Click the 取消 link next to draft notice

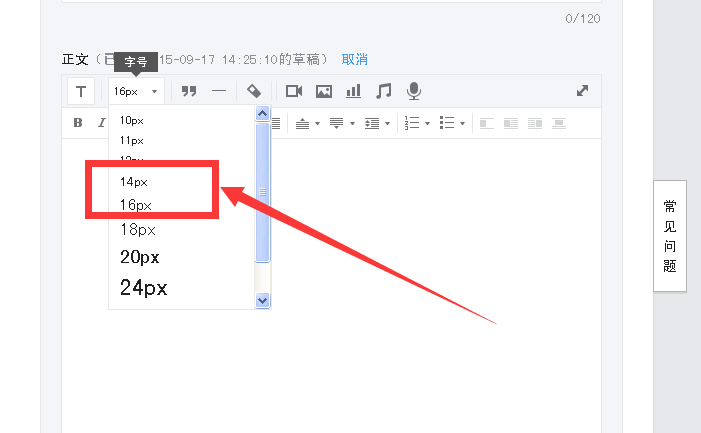click(355, 59)
